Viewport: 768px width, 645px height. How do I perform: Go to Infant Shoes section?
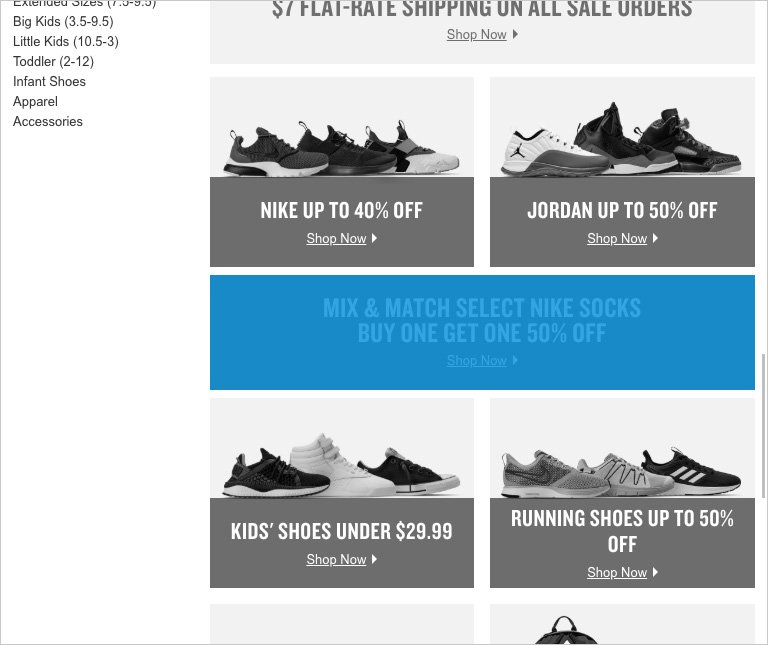(49, 81)
